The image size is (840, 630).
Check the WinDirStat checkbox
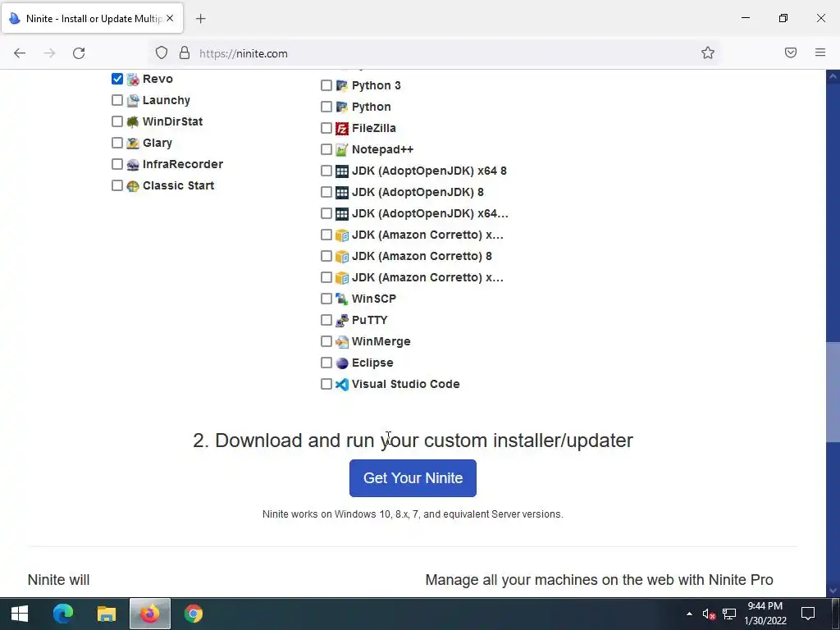(117, 121)
